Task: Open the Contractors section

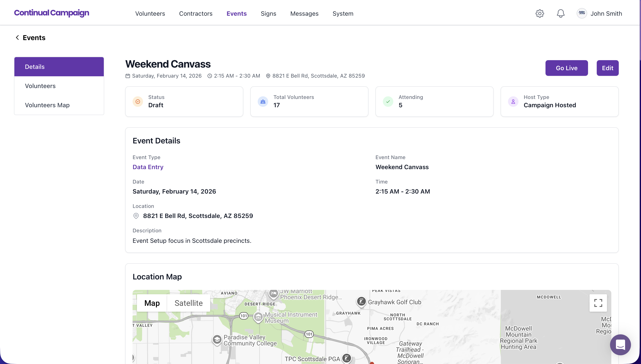Action: pyautogui.click(x=196, y=14)
